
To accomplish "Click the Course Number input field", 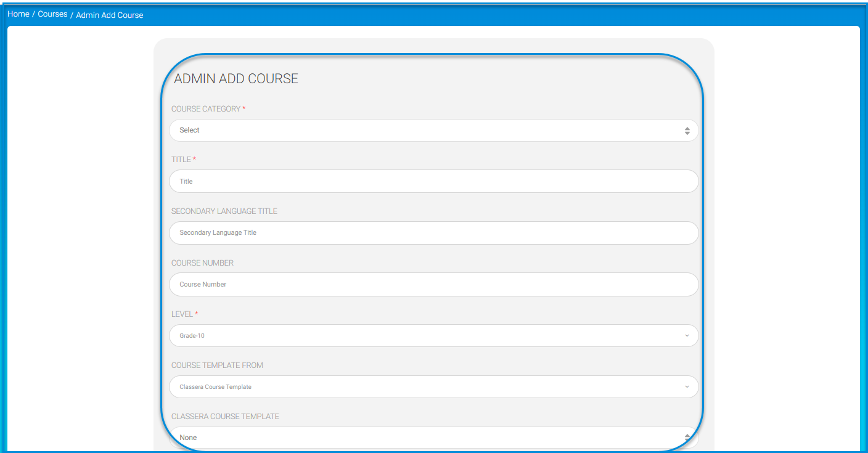I will [434, 285].
